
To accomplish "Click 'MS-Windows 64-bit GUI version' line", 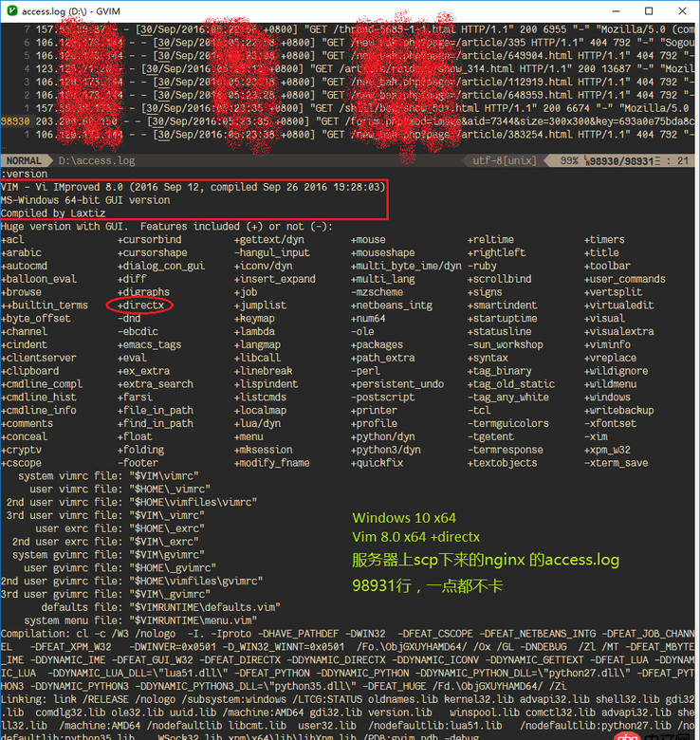I will tap(85, 200).
